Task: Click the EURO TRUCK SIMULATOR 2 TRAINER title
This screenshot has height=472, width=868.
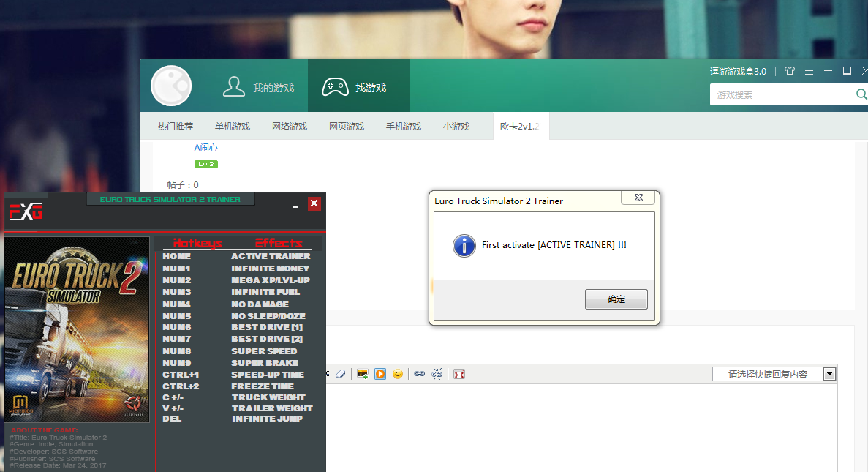Action: tap(170, 200)
